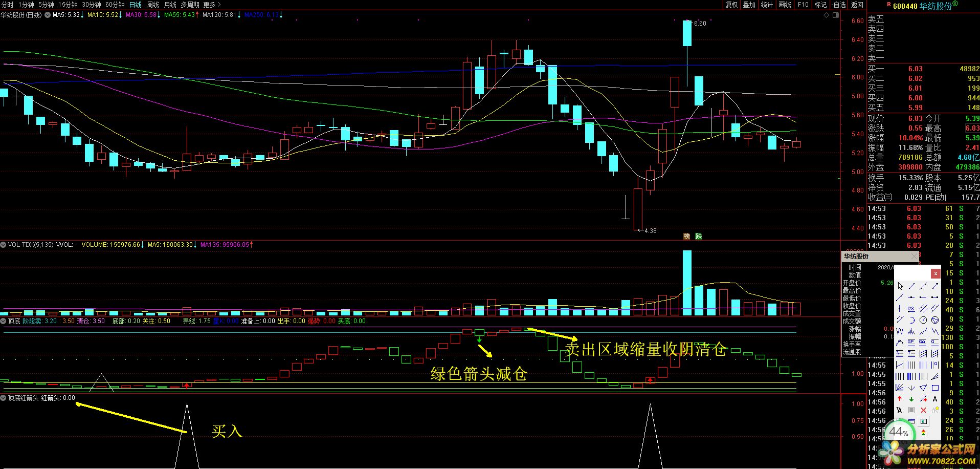
Task: Switch to the 60分钟 period tab
Action: coord(115,5)
